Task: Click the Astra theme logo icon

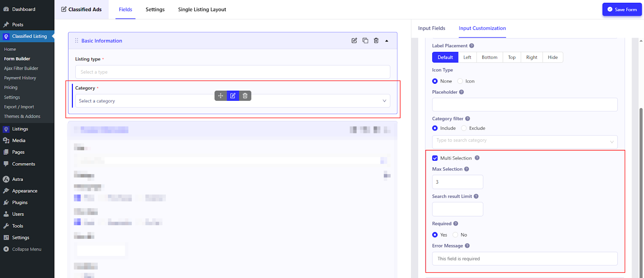Action: pyautogui.click(x=6, y=179)
